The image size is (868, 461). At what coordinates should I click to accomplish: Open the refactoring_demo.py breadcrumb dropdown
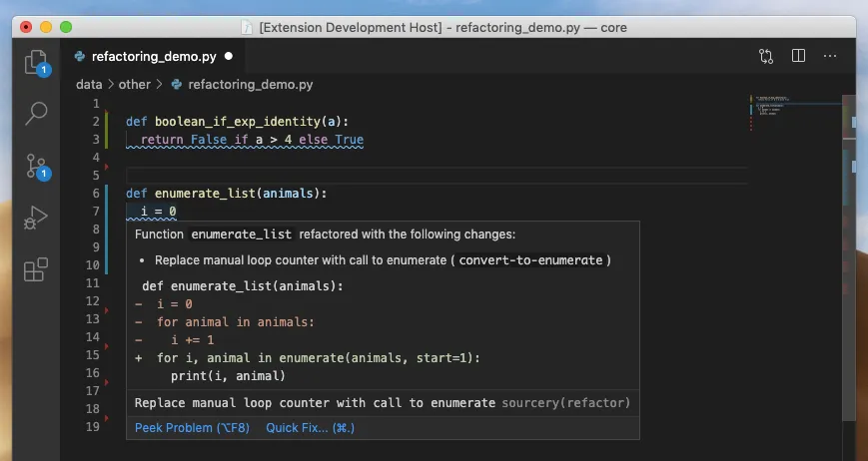point(250,85)
